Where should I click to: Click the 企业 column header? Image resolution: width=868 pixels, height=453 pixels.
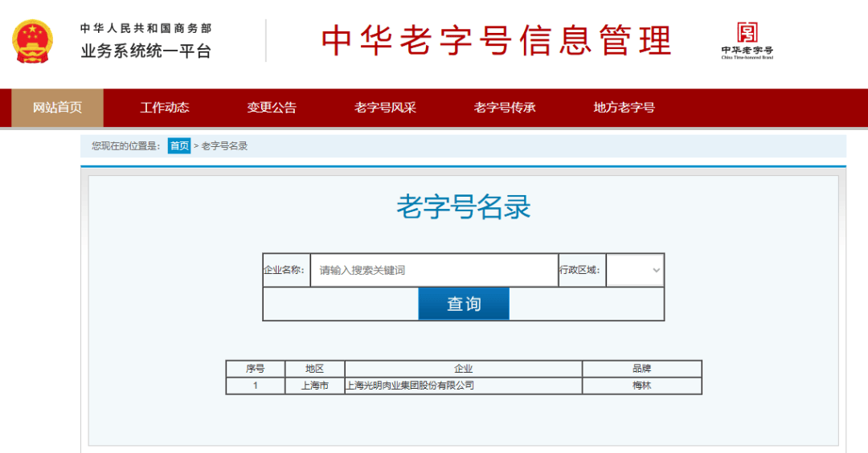tap(463, 369)
